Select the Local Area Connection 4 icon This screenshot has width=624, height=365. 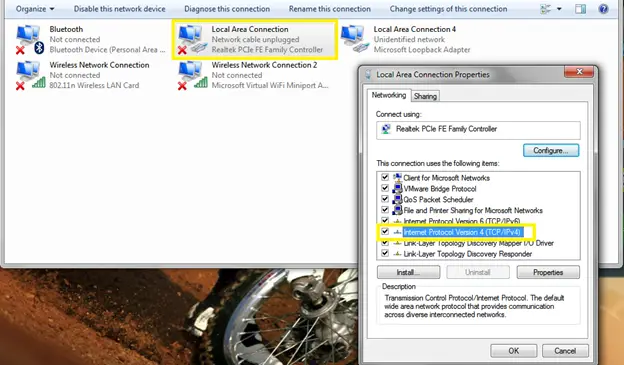click(354, 38)
